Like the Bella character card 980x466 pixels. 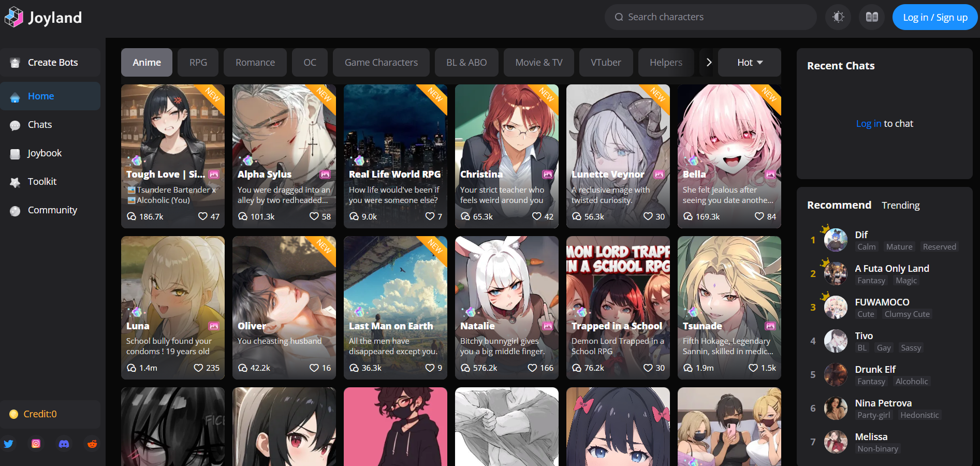click(x=759, y=216)
